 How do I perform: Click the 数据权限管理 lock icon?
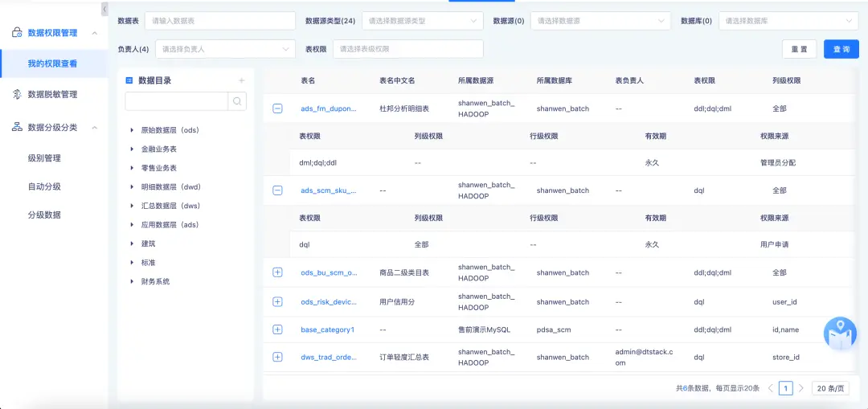click(17, 33)
